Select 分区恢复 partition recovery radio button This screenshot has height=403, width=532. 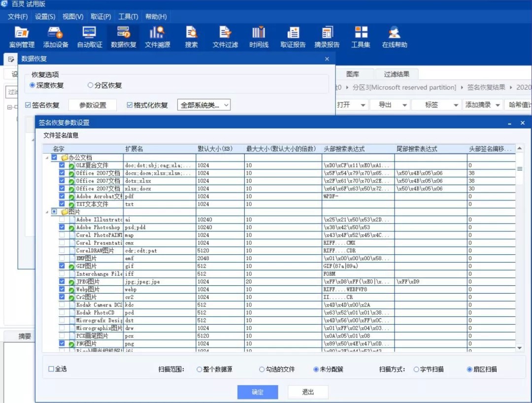[x=90, y=85]
